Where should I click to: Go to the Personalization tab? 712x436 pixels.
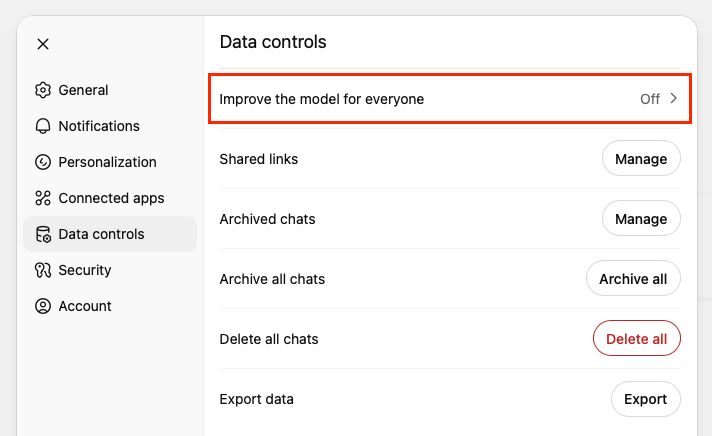coord(110,162)
